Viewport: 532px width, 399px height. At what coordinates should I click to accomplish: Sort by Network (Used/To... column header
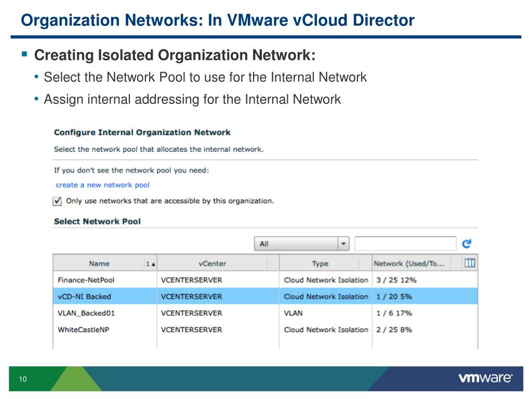tap(409, 263)
